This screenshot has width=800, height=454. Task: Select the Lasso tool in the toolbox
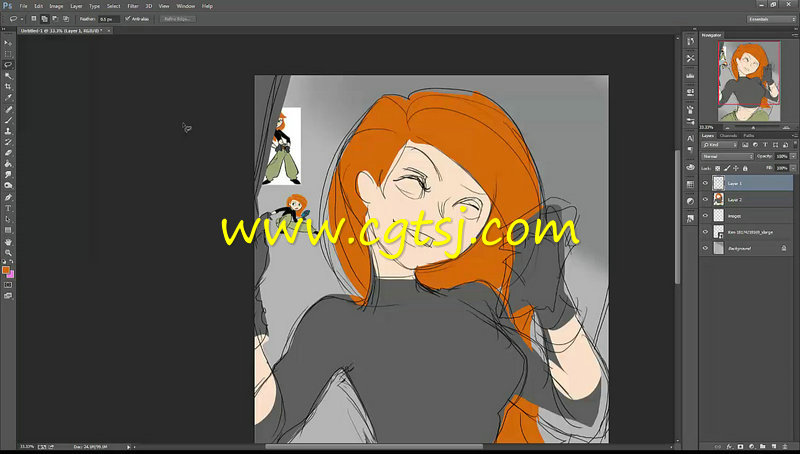click(8, 65)
